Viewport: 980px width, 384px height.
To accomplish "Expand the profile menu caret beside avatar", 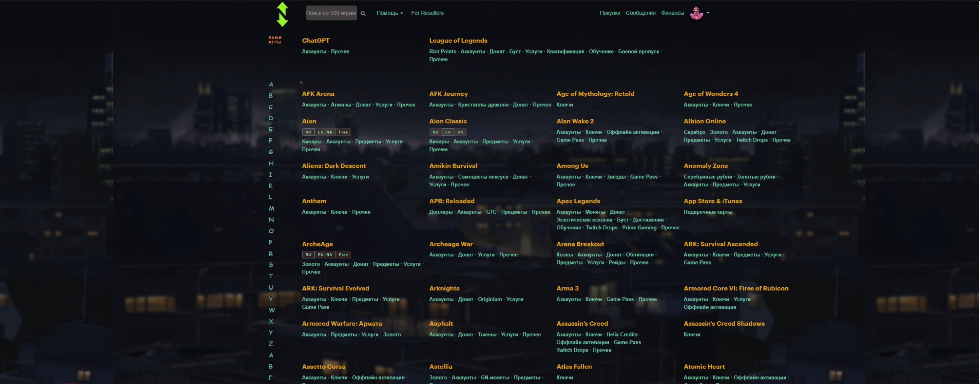I will point(708,13).
